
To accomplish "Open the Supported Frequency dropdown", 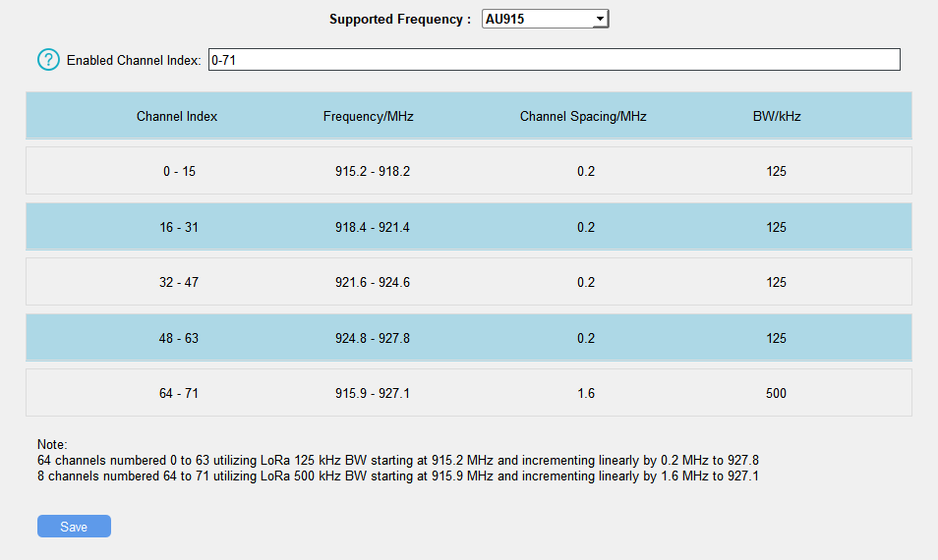I will [545, 20].
